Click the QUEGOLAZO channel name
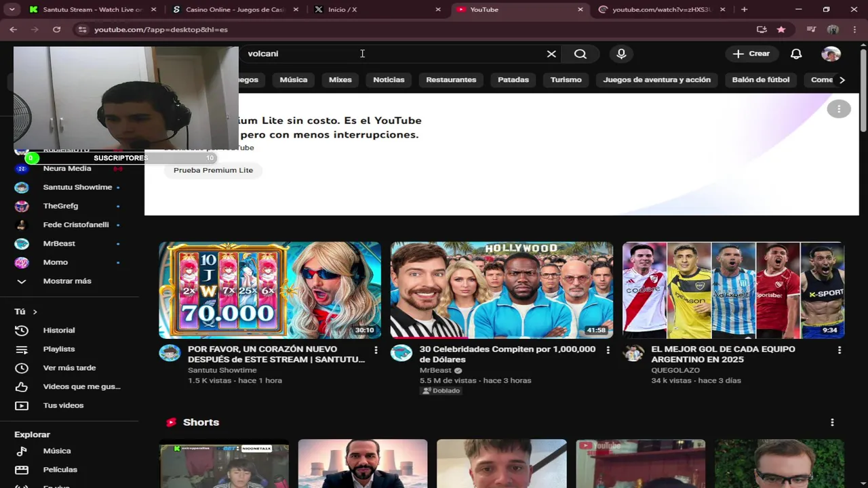 tap(675, 370)
